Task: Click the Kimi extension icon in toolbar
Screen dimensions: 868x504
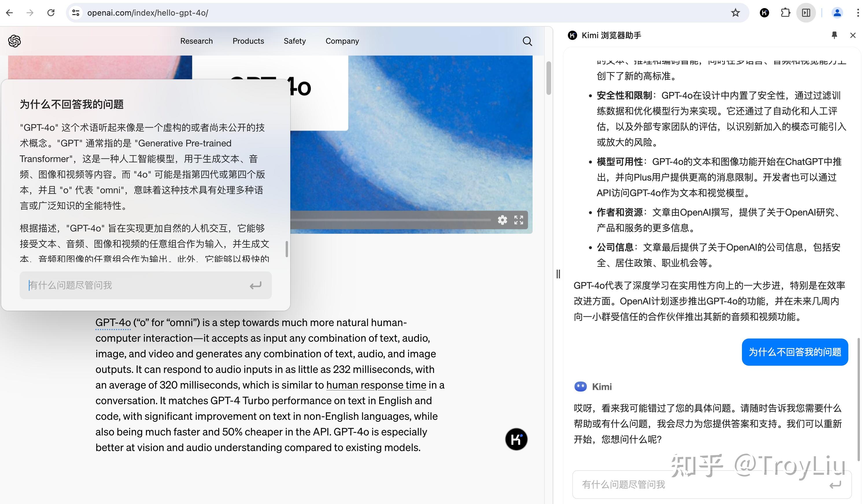Action: [764, 13]
